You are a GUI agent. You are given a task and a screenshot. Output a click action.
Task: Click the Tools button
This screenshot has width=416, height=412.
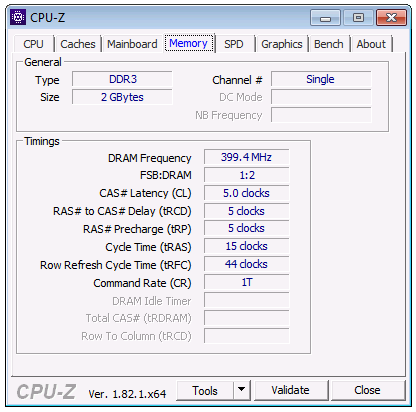point(205,390)
